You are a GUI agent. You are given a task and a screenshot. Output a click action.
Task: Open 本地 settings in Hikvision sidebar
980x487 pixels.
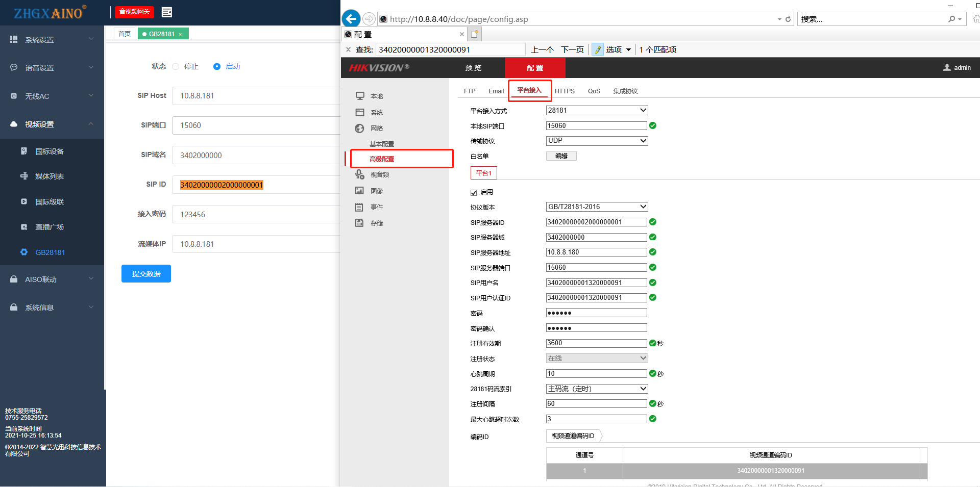tap(377, 96)
